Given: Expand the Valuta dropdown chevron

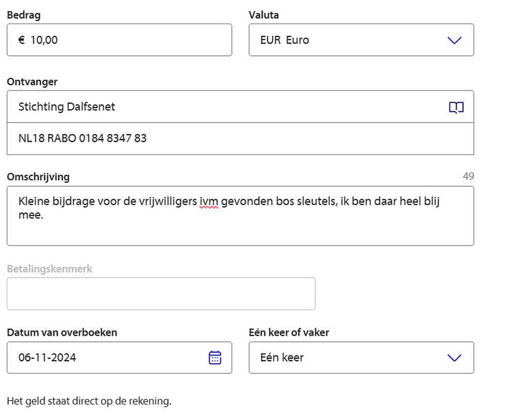Looking at the screenshot, I should pyautogui.click(x=454, y=40).
